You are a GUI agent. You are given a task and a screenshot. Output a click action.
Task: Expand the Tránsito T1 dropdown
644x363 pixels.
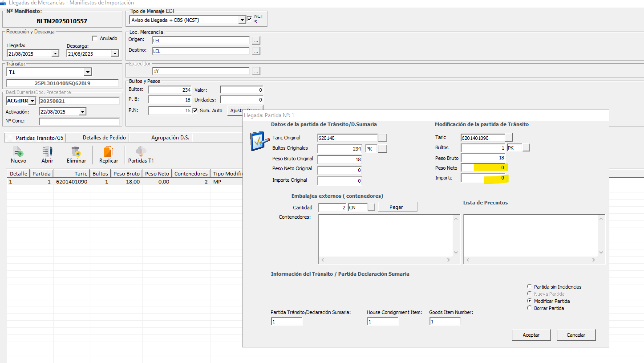point(88,72)
